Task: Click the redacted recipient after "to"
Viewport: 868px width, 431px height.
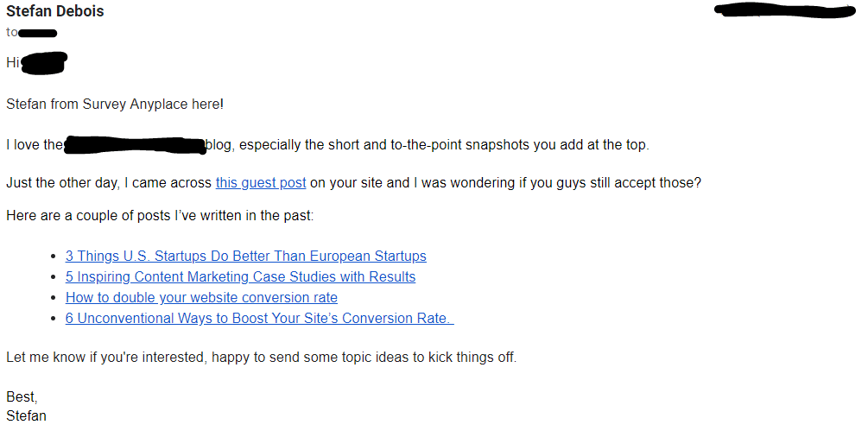Action: point(38,33)
